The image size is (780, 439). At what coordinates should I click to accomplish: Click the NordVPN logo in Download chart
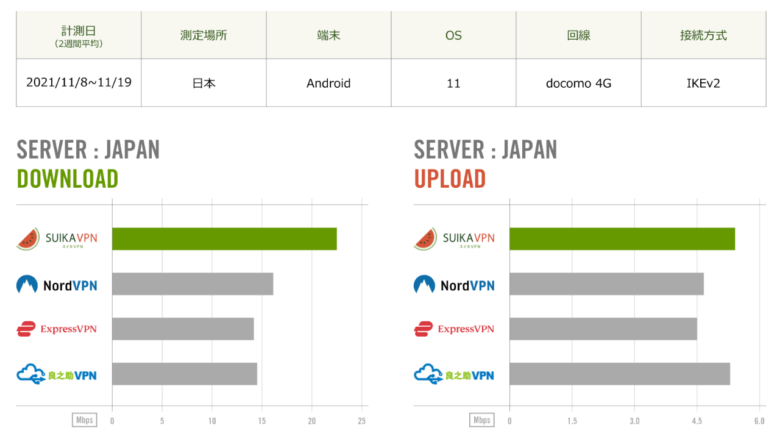(57, 284)
